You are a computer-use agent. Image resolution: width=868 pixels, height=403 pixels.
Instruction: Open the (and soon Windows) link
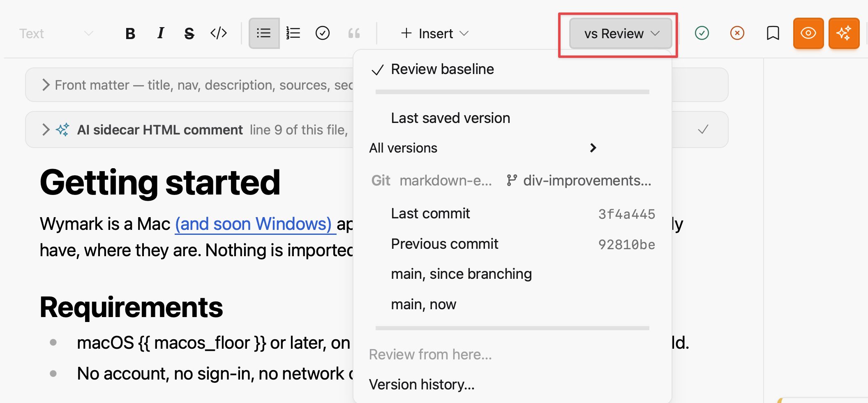click(x=255, y=224)
